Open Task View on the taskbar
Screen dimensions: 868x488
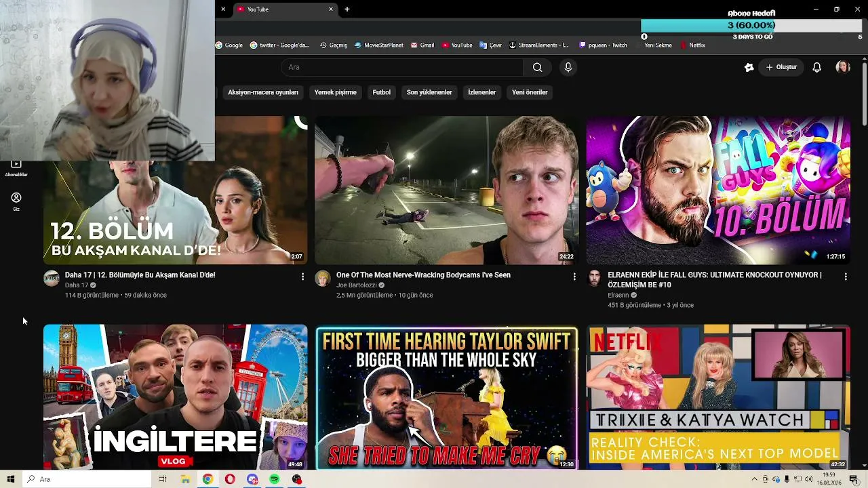(163, 479)
